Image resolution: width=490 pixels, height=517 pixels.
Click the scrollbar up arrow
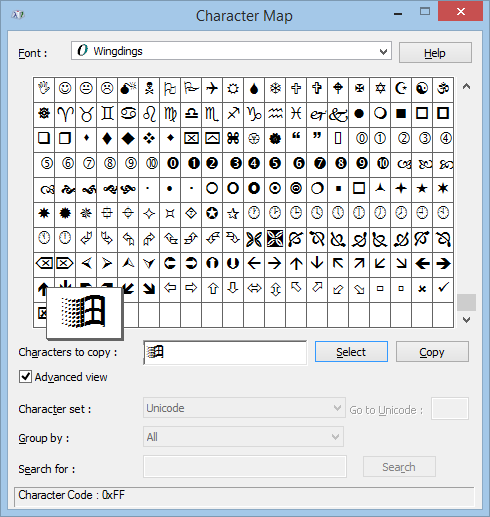466,87
